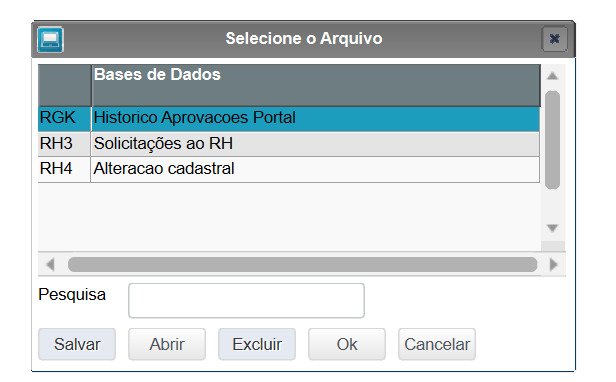Image resolution: width=616 pixels, height=382 pixels.
Task: Close the Selecione o Arquivo dialog
Action: pos(554,39)
